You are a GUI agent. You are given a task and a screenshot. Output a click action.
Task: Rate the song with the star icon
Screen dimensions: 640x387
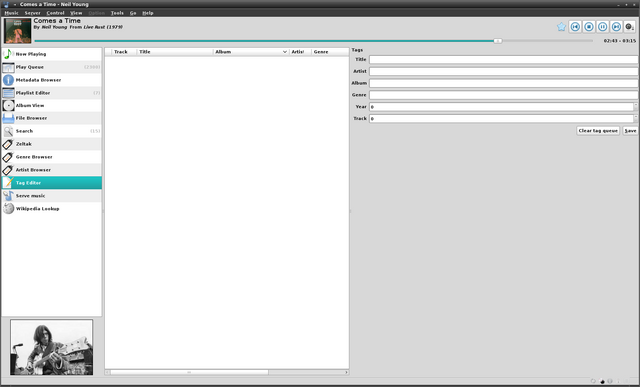coord(561,27)
